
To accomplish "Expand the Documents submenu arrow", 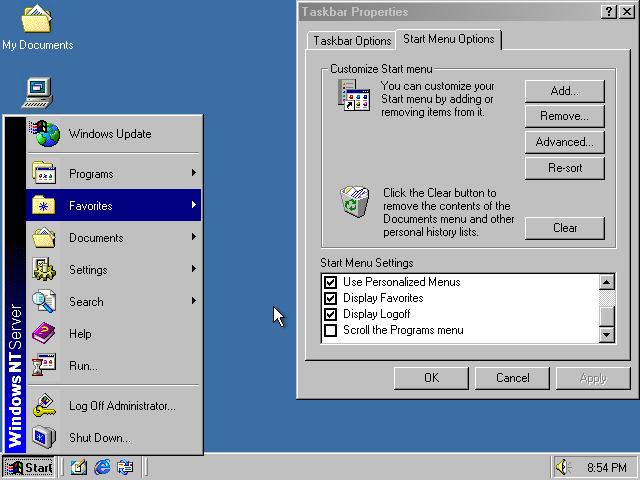I will [194, 237].
